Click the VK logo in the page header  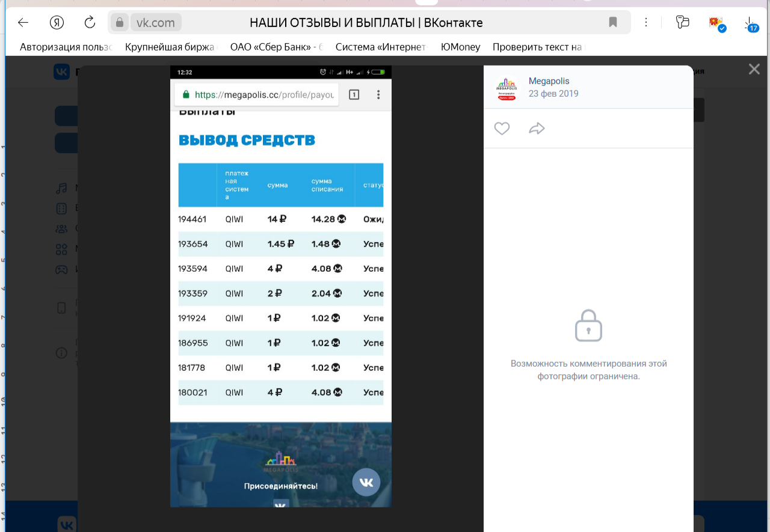pyautogui.click(x=62, y=72)
